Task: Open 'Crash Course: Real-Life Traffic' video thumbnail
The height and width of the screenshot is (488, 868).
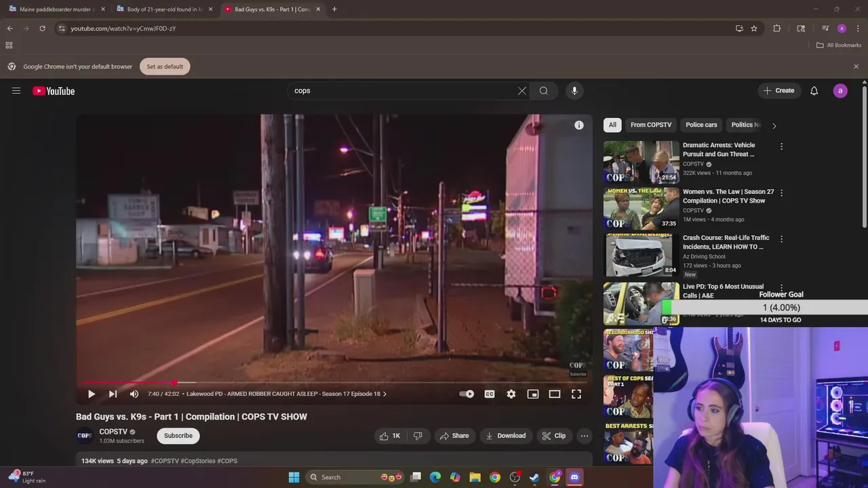Action: [x=641, y=256]
